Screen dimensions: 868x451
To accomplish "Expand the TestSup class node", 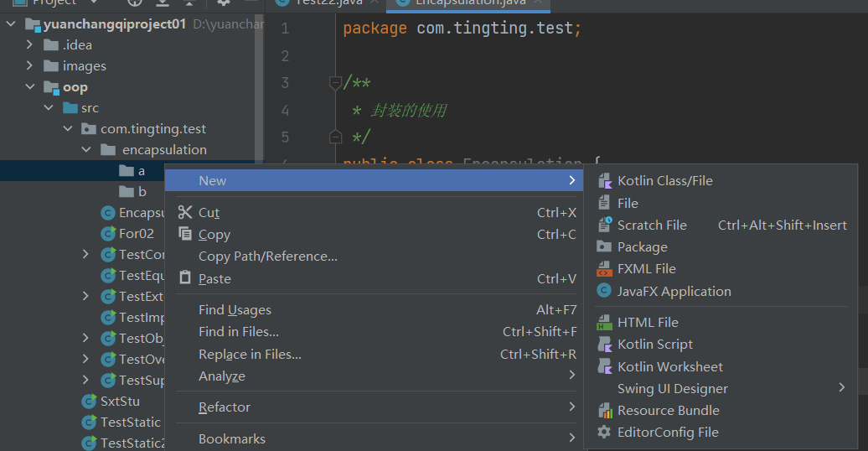I will 85,380.
